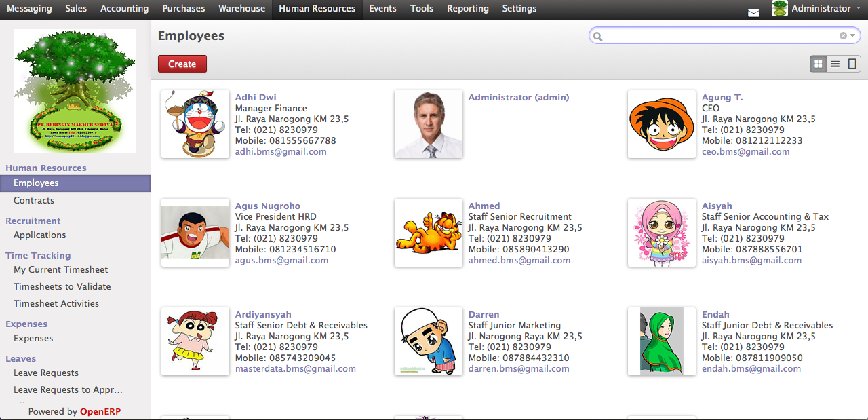Screen dimensions: 868x420
Task: Open Ahmed's Garfield photo
Action: [x=429, y=233]
